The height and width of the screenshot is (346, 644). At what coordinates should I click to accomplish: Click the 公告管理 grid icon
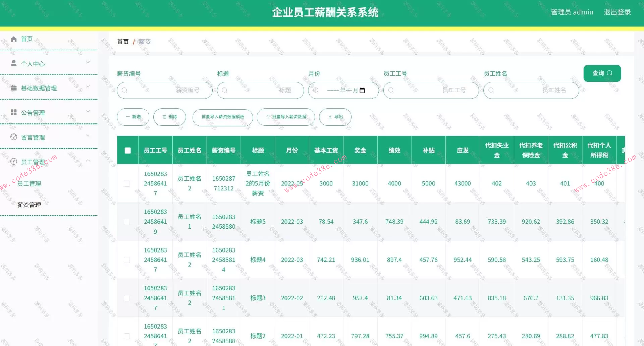pyautogui.click(x=13, y=113)
